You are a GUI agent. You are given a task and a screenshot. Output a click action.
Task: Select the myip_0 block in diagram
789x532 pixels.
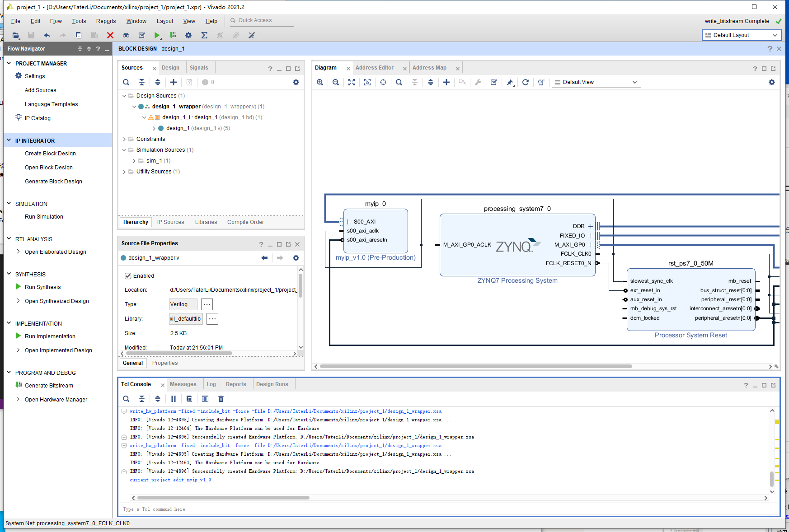pyautogui.click(x=376, y=231)
